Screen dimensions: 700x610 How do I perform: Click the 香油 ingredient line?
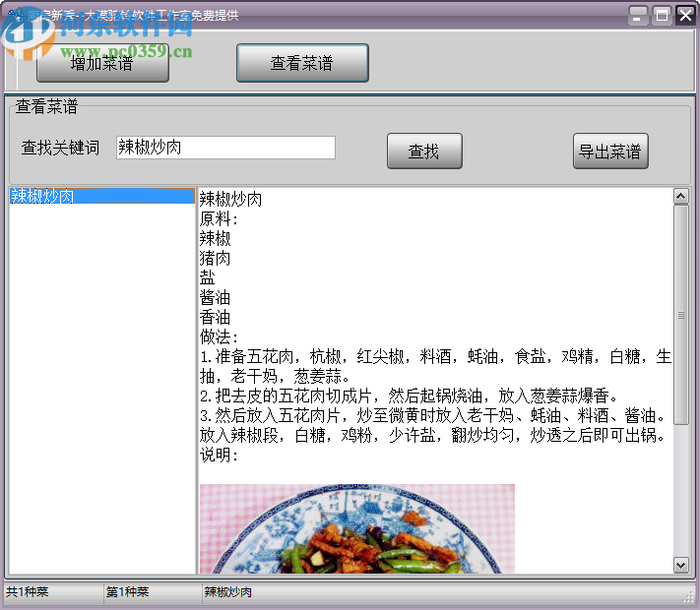[215, 317]
